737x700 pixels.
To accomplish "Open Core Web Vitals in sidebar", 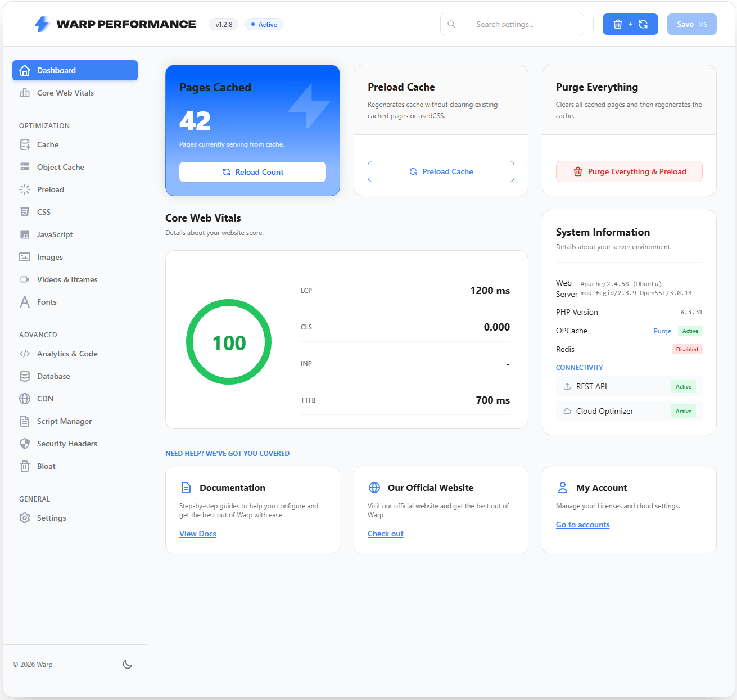I will 75,93.
